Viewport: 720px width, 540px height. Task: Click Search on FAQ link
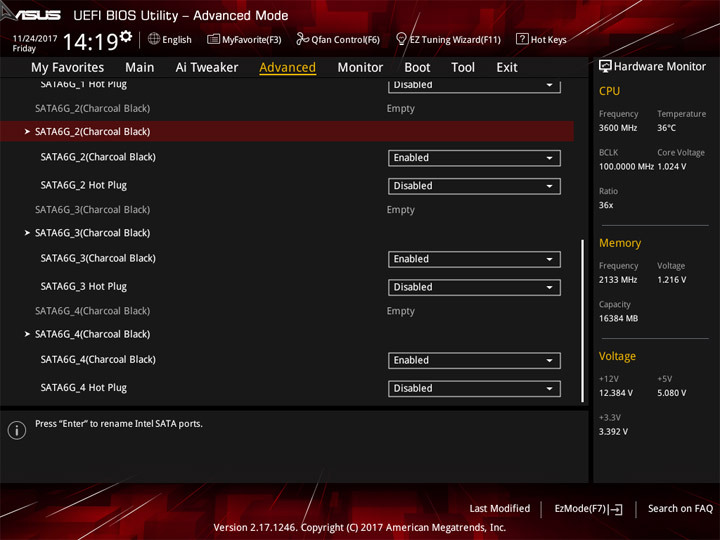click(680, 508)
